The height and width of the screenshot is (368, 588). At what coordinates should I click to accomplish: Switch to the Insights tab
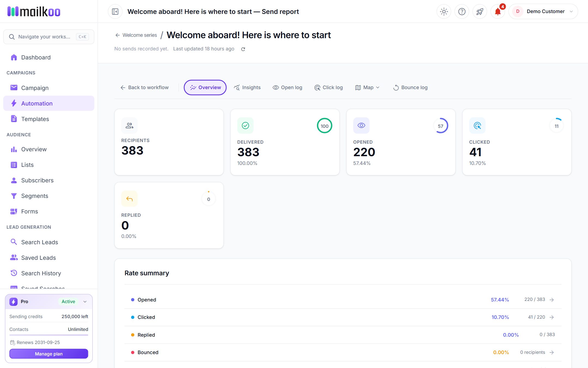[x=247, y=88]
